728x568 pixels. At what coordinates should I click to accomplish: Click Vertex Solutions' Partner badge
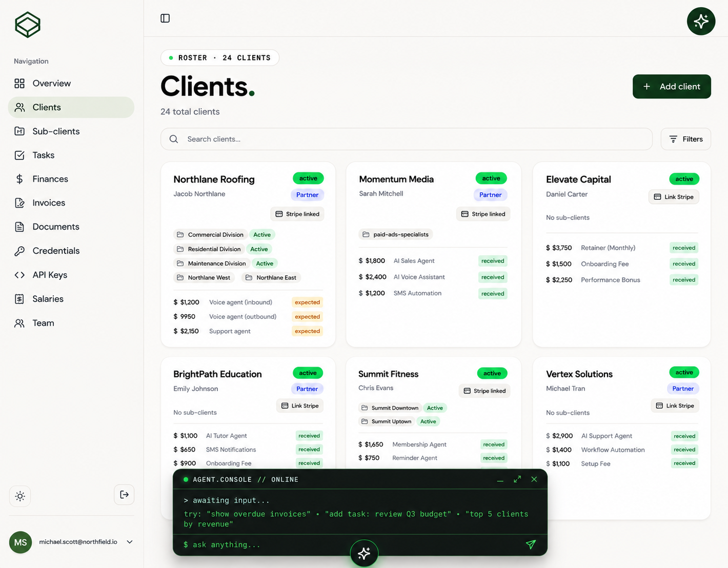point(683,389)
